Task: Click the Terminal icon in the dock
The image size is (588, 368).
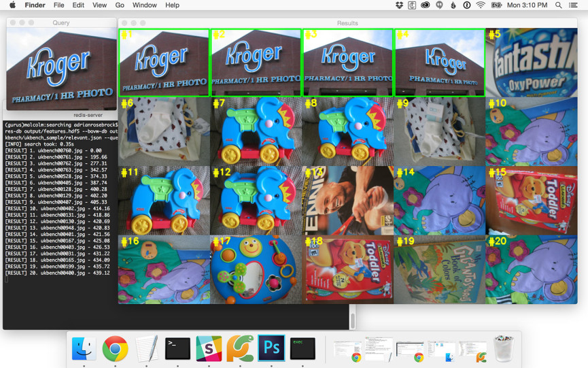Action: click(177, 348)
